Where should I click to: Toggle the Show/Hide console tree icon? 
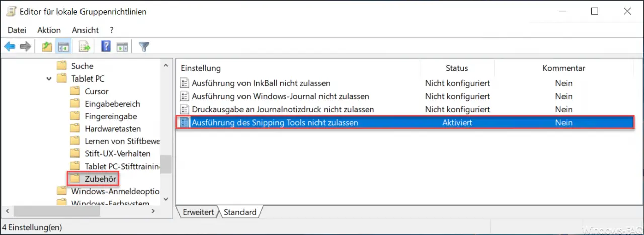pos(63,47)
